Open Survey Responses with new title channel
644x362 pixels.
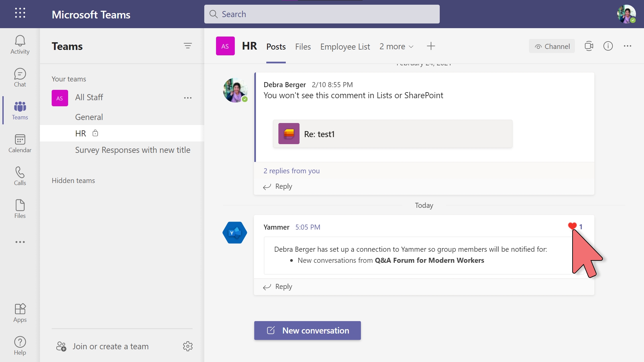pyautogui.click(x=122, y=150)
